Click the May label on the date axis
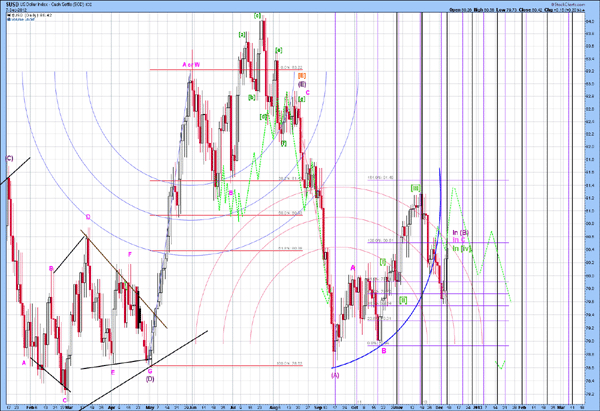Screen dimensions: 600x411 click(x=150, y=407)
